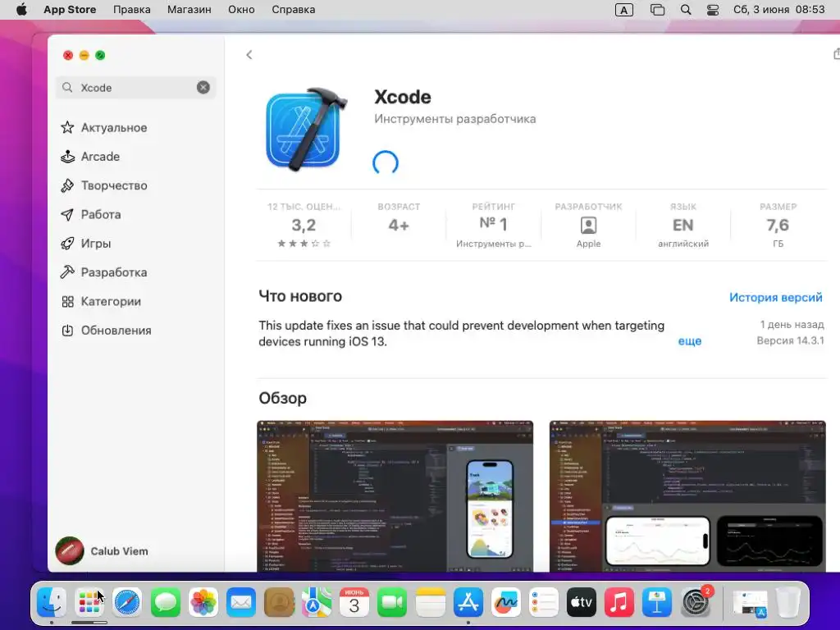The height and width of the screenshot is (630, 840).
Task: Open System Preferences from the Dock
Action: point(696,602)
